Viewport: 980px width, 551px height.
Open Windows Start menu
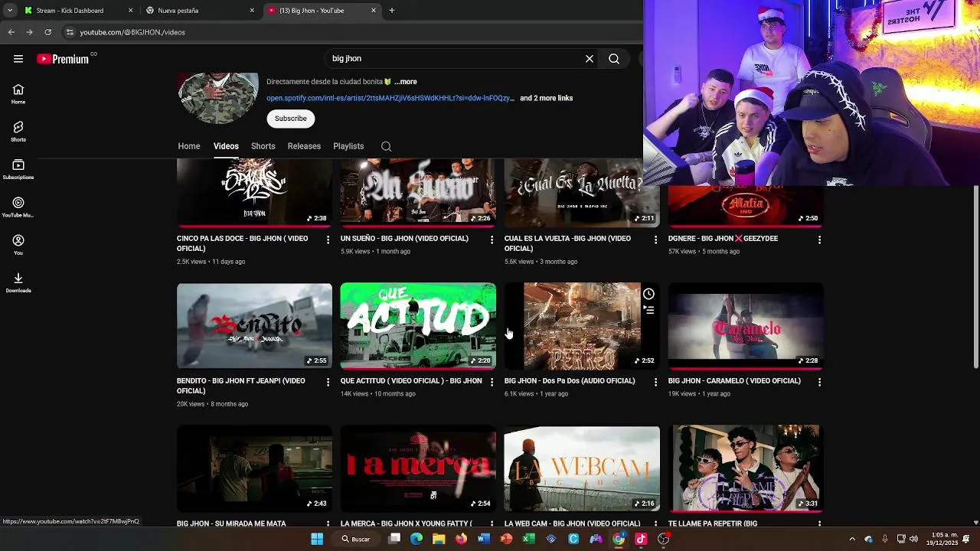(x=317, y=539)
